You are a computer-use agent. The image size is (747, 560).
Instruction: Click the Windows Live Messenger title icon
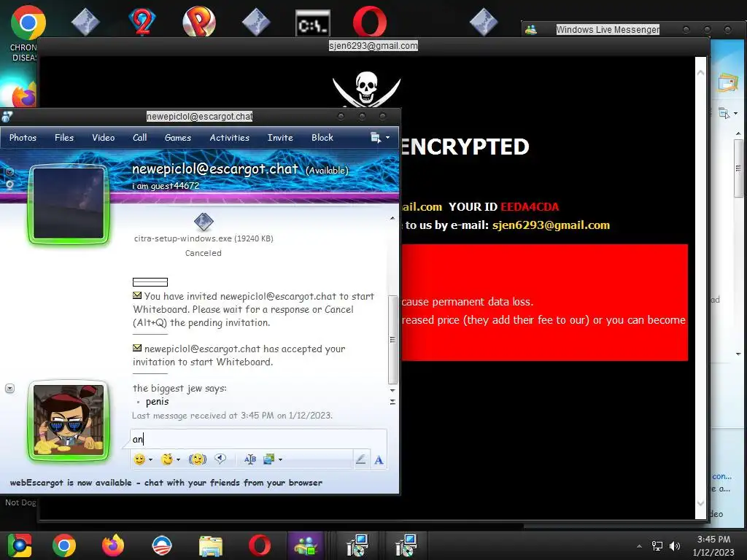click(x=531, y=29)
